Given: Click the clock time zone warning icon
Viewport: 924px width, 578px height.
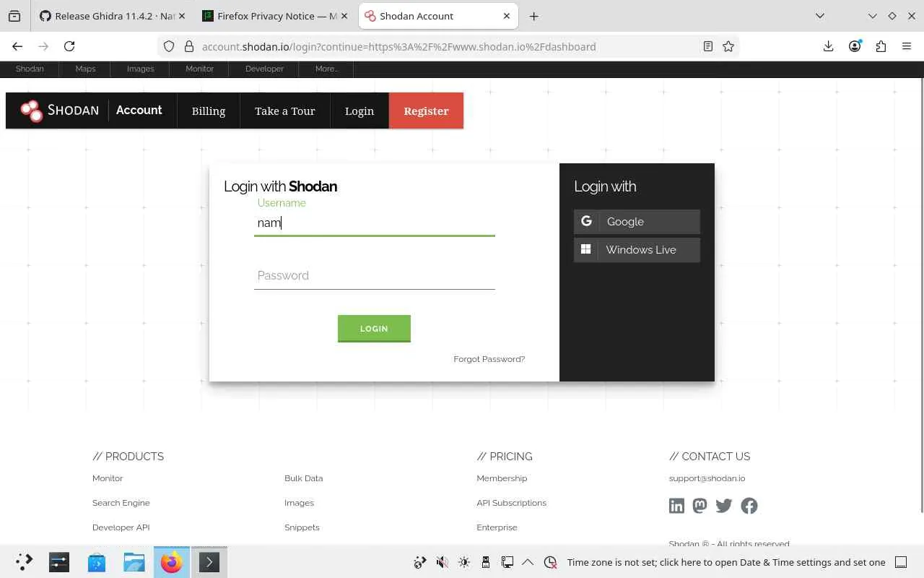Looking at the screenshot, I should pyautogui.click(x=551, y=562).
